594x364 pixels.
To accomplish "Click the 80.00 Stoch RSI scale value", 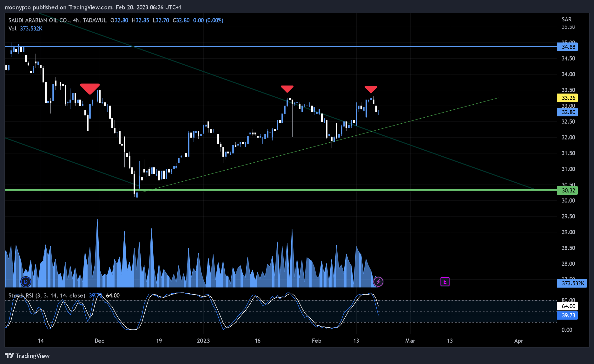I will [x=568, y=300].
